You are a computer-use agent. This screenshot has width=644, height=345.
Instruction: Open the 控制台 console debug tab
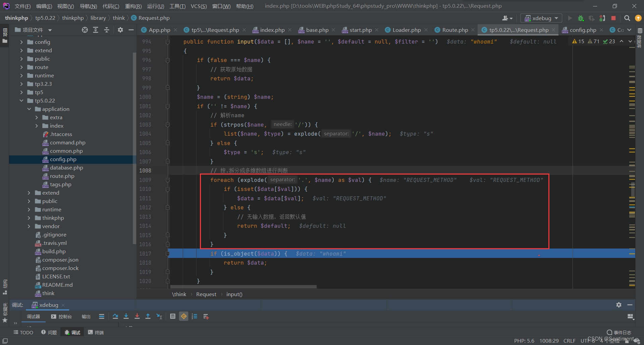pos(61,317)
